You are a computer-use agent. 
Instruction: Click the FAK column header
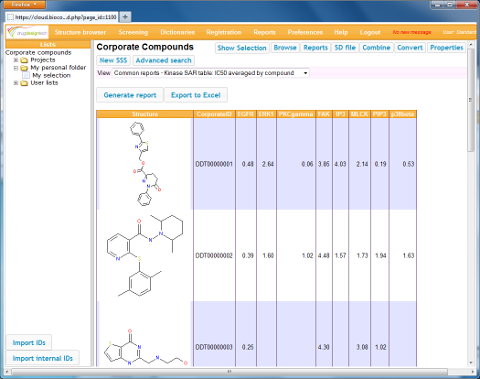(x=324, y=114)
